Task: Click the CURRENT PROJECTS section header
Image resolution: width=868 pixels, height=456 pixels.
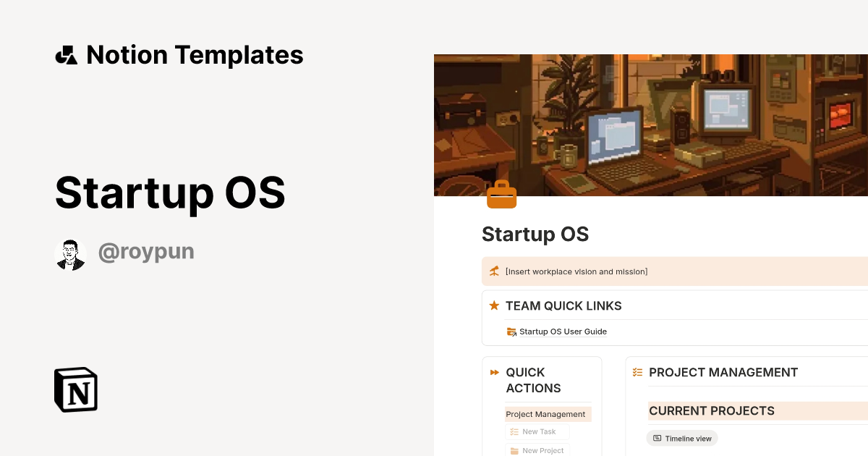Action: pyautogui.click(x=712, y=410)
